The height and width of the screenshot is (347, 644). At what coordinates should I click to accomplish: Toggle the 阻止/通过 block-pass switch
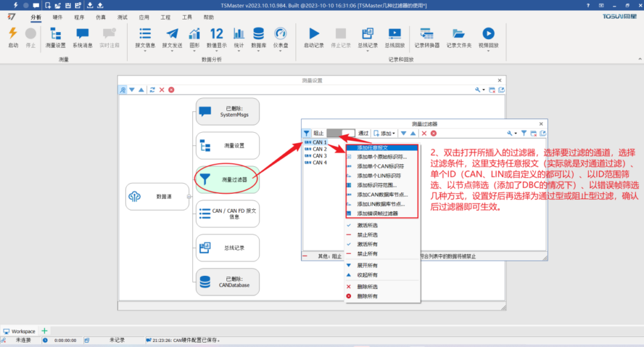pyautogui.click(x=341, y=134)
